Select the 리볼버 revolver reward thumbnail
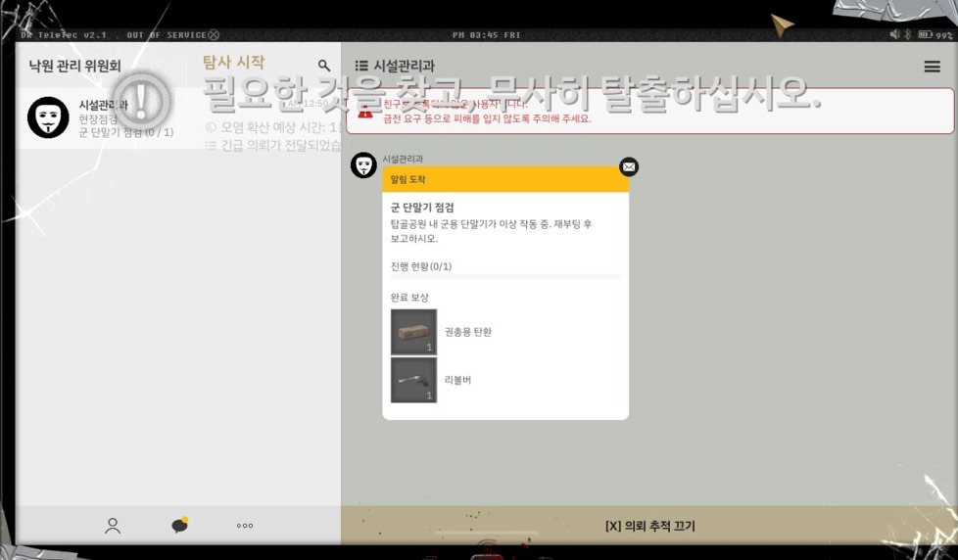 click(413, 380)
